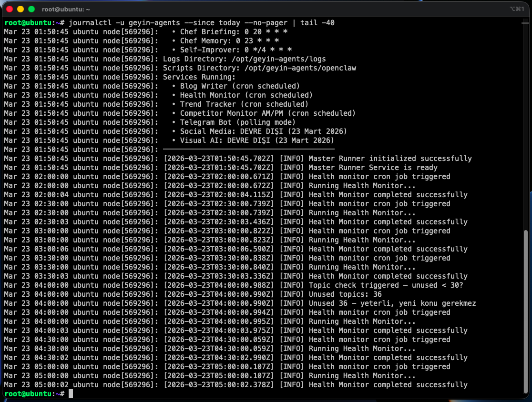Close the terminal with the red button
Image resolution: width=532 pixels, height=402 pixels.
10,9
